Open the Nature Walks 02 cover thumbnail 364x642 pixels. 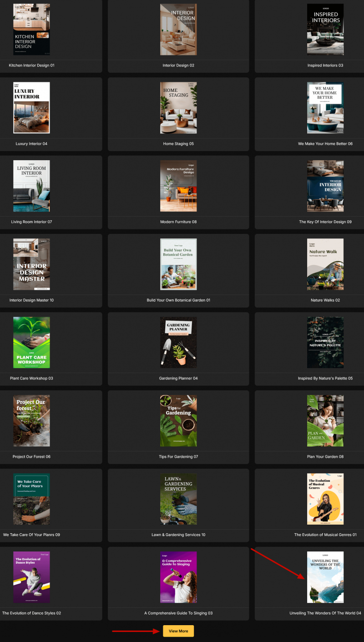[325, 264]
